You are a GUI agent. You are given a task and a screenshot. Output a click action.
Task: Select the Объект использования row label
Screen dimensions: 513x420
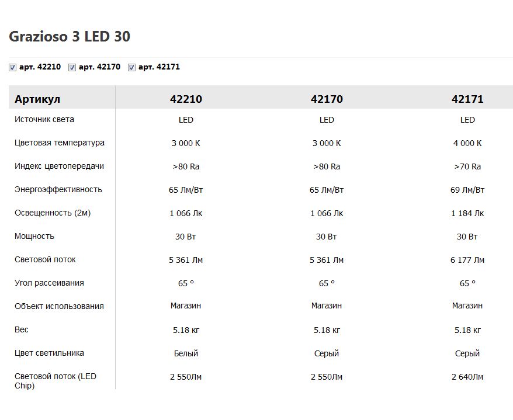pos(59,307)
